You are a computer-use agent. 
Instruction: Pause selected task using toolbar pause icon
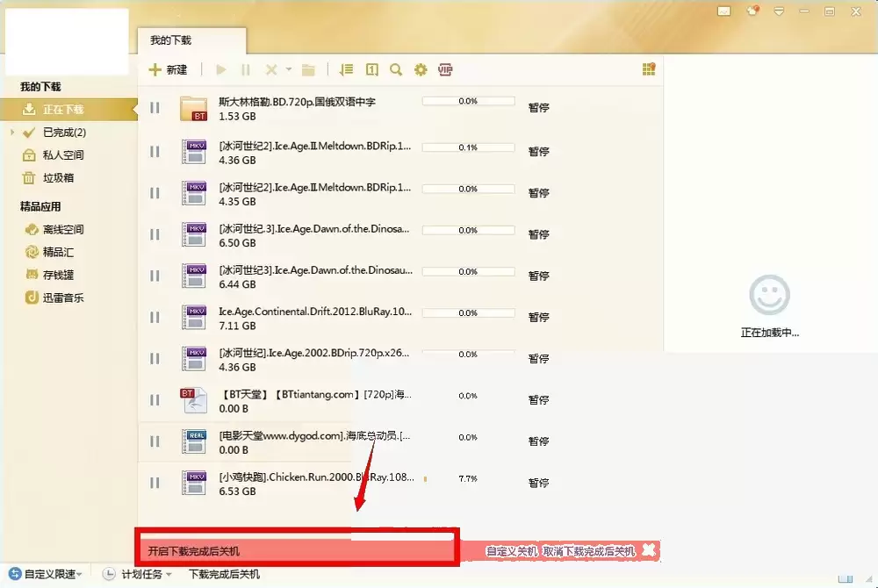246,70
